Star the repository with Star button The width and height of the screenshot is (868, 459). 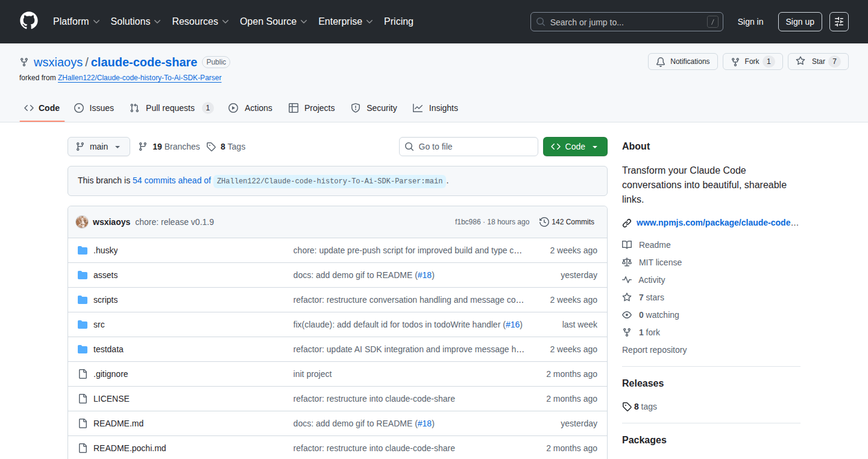(x=818, y=62)
